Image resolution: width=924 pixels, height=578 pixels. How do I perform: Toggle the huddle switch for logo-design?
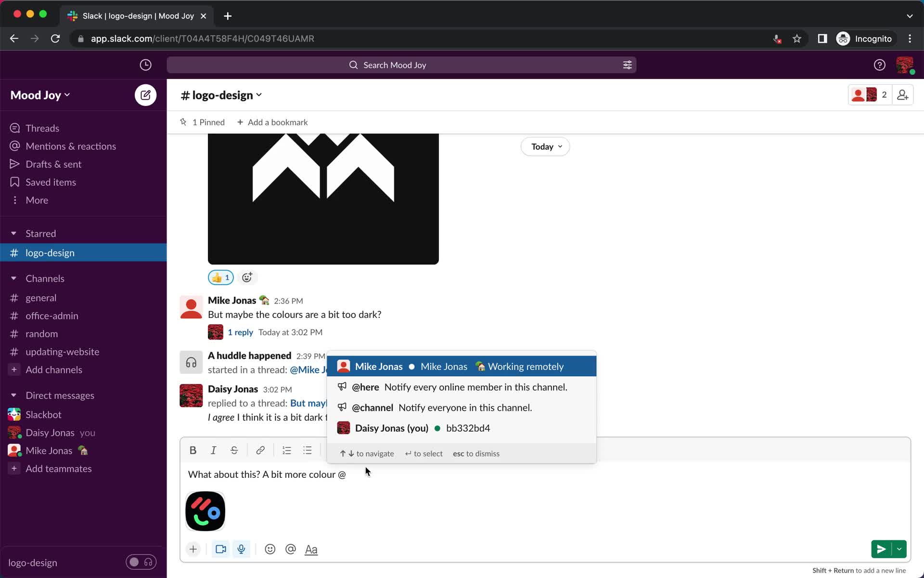(141, 562)
